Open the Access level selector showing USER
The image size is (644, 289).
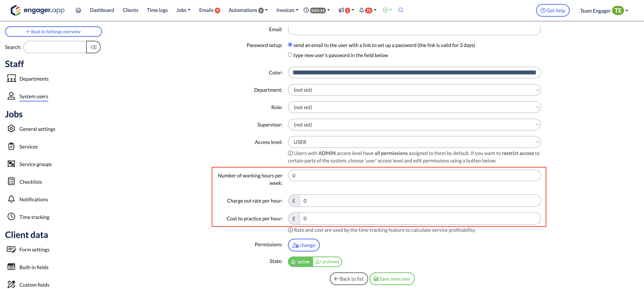click(x=414, y=142)
